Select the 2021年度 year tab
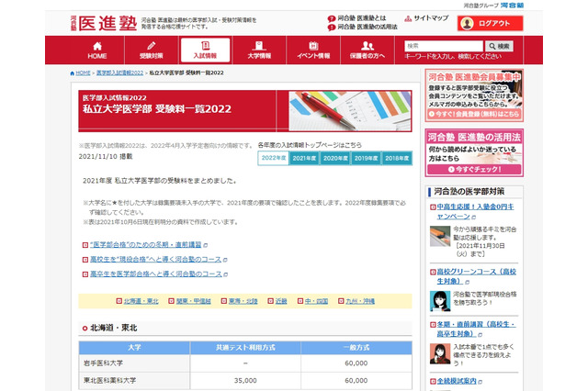 pyautogui.click(x=304, y=158)
